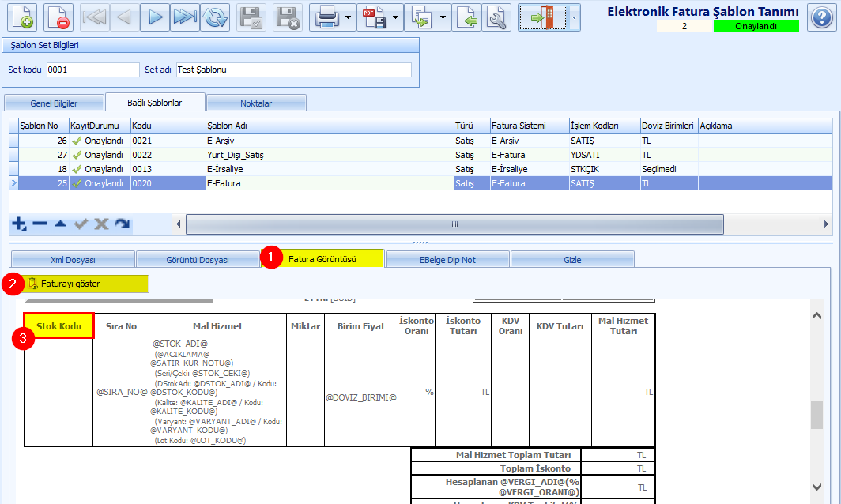Click the PDF save icon
The height and width of the screenshot is (504, 841).
click(374, 17)
